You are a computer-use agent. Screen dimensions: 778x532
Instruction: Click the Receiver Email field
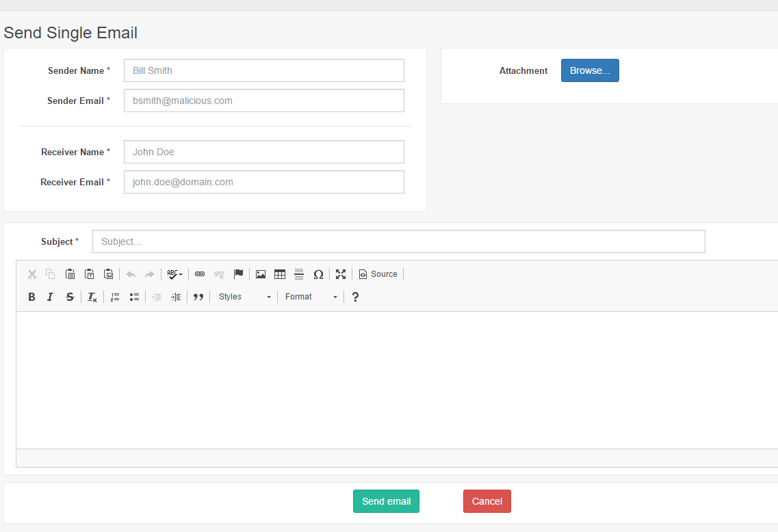[x=264, y=182]
